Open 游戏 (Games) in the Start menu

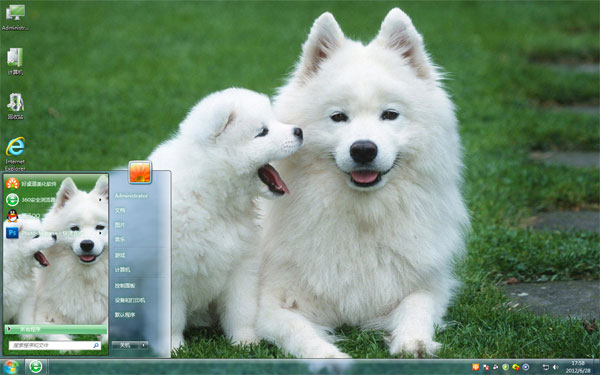point(120,255)
